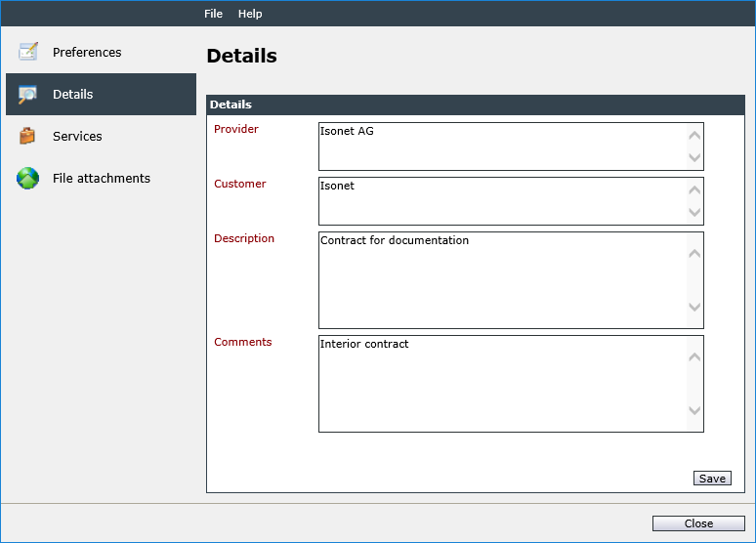Click in the Comments text area
Image resolution: width=756 pixels, height=543 pixels.
click(x=502, y=384)
